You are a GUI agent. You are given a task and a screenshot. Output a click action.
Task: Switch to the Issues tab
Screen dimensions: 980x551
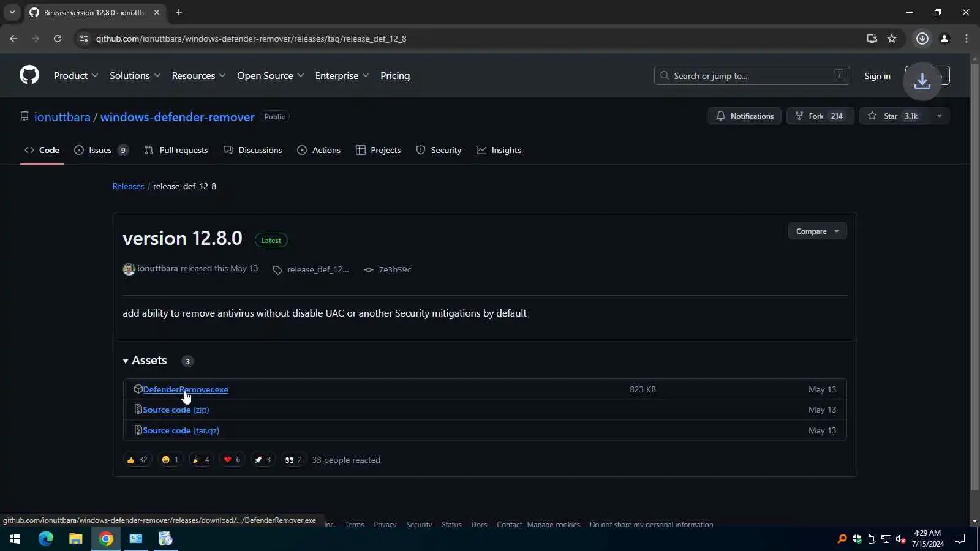(101, 150)
